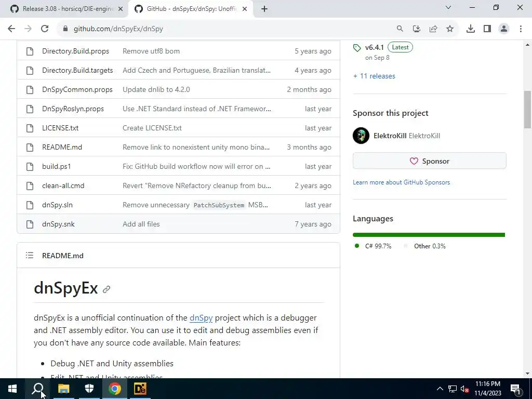Open File Explorer from the taskbar
Viewport: 532px width, 399px height.
point(63,389)
